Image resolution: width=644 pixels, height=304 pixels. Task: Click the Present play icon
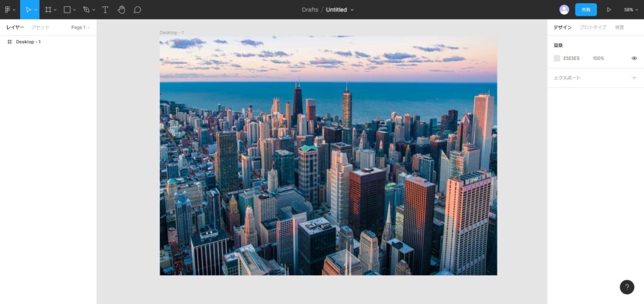(608, 9)
